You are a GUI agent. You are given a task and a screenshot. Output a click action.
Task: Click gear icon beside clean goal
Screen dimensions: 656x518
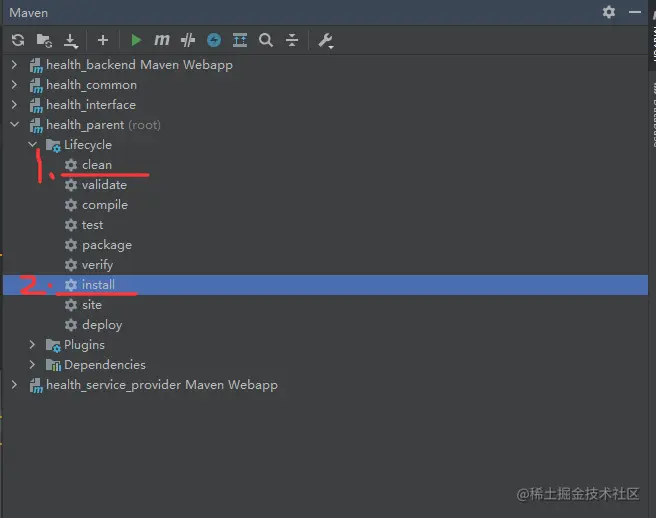pyautogui.click(x=71, y=165)
